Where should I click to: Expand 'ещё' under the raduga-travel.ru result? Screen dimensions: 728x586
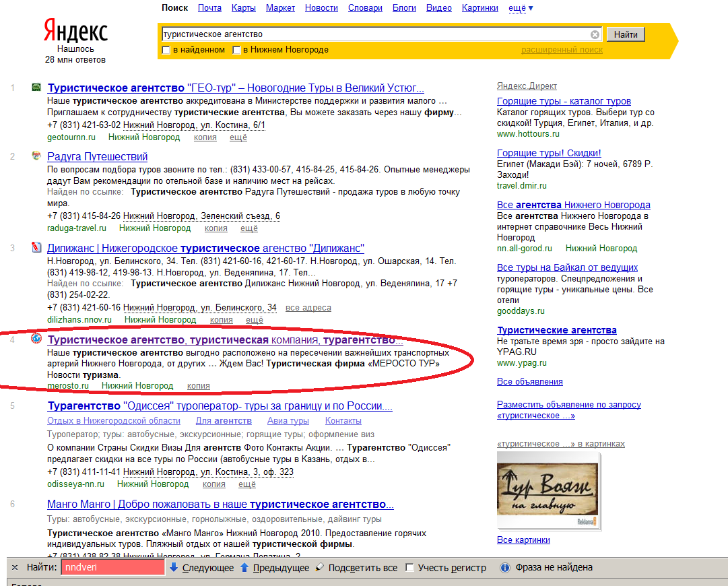pyautogui.click(x=249, y=228)
